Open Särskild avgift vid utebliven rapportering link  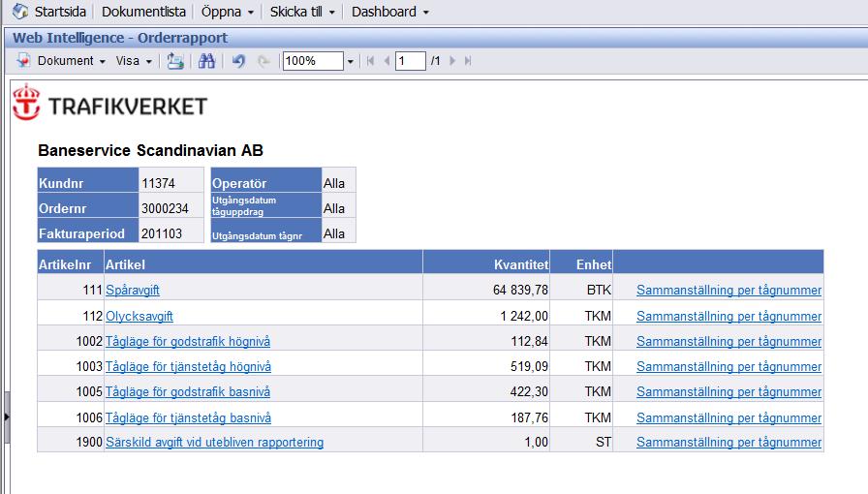coord(214,442)
